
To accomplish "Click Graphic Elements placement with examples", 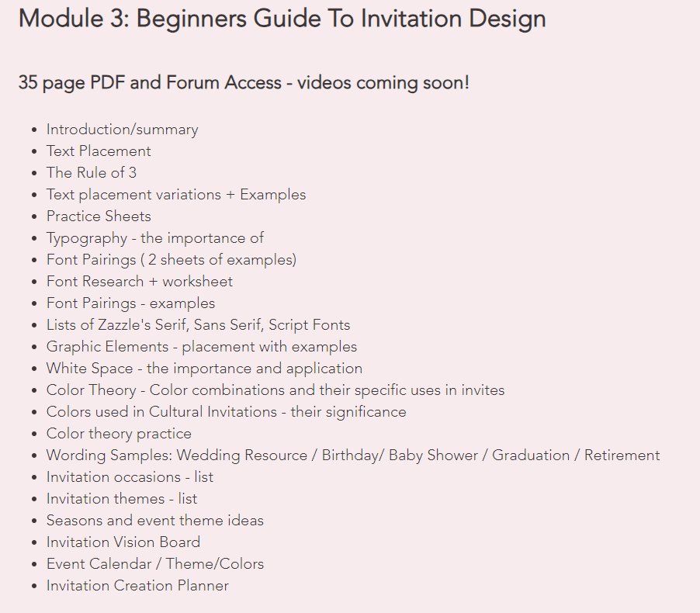I will click(x=202, y=347).
